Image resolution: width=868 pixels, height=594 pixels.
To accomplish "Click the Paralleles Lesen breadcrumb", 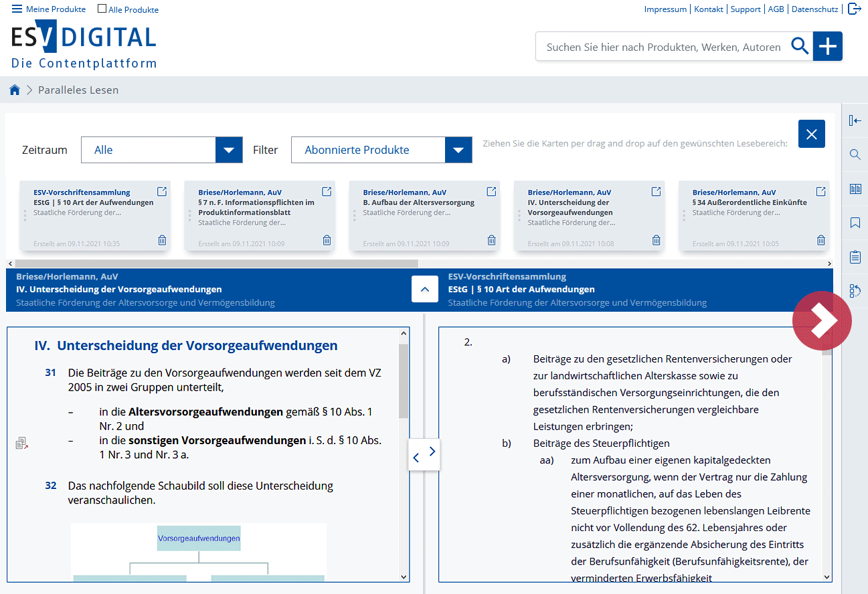I will pos(78,90).
